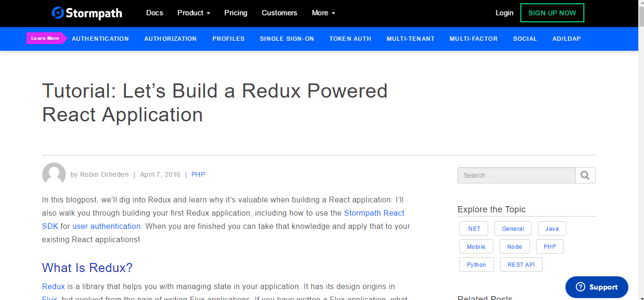
Task: Open the More dropdown in the navbar
Action: pos(323,13)
